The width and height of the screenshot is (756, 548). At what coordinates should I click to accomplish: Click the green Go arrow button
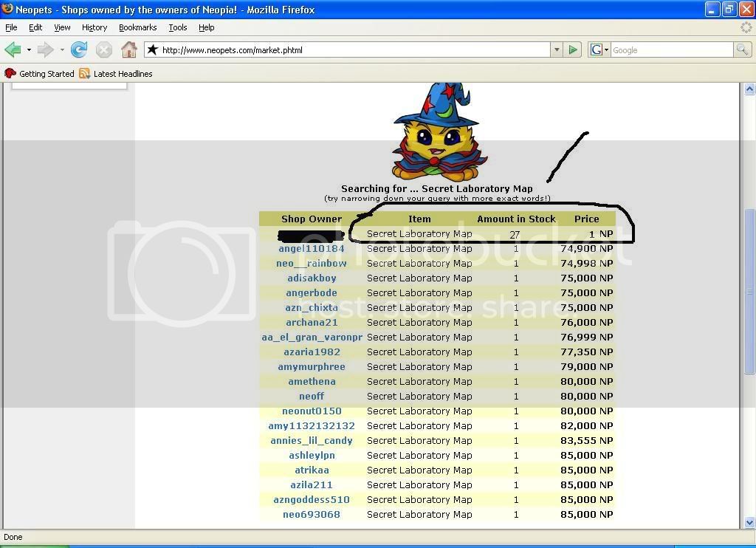point(572,50)
